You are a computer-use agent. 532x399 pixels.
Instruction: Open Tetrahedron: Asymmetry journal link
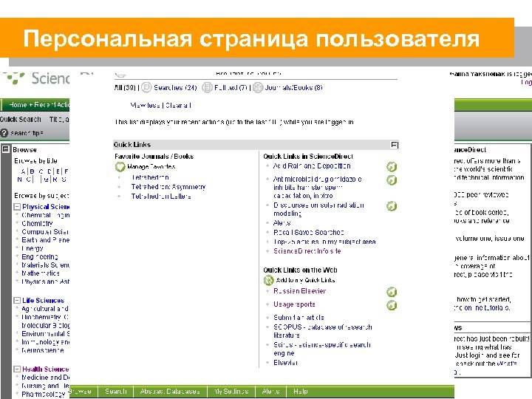168,187
